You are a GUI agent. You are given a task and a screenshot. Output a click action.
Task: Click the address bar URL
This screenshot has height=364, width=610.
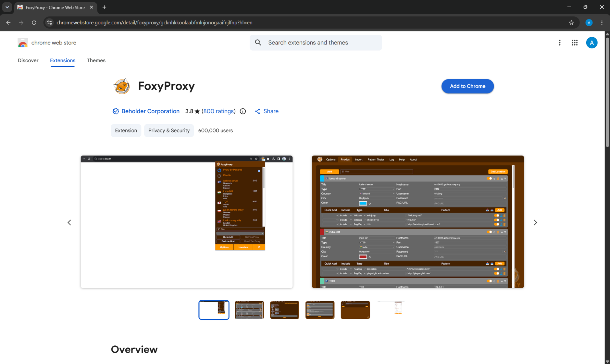[x=154, y=23]
